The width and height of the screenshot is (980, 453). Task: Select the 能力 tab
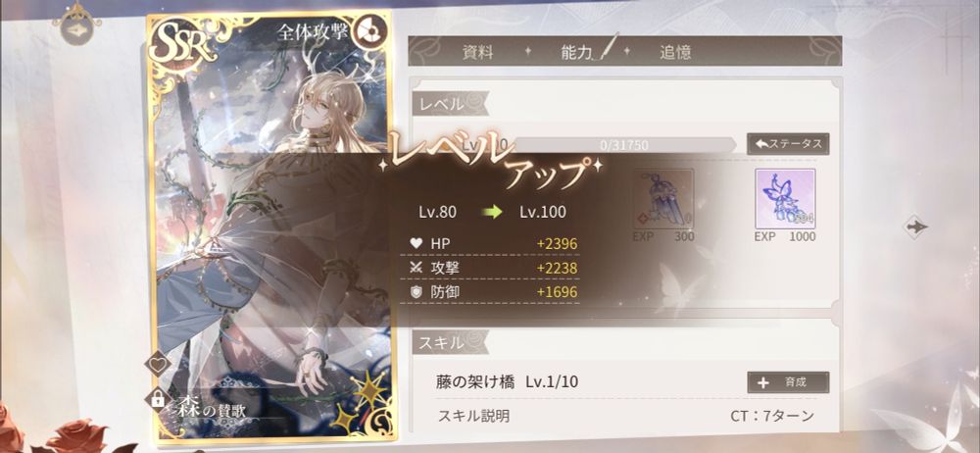pyautogui.click(x=577, y=52)
